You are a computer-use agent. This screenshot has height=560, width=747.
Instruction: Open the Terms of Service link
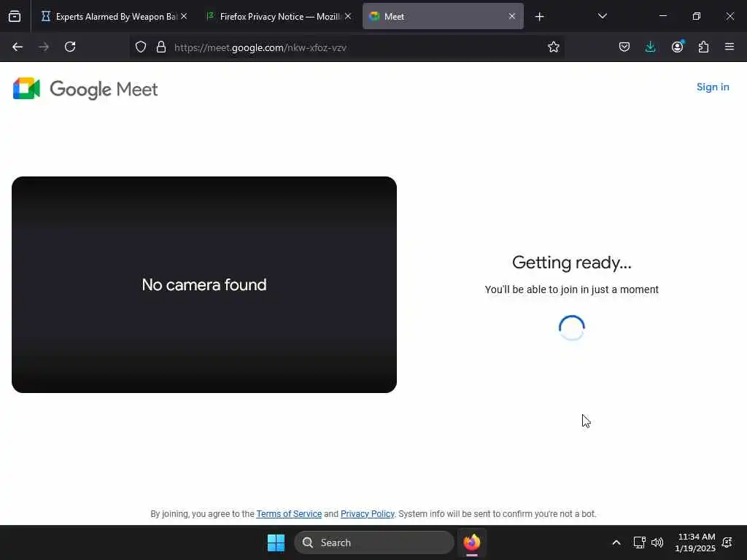pyautogui.click(x=289, y=514)
